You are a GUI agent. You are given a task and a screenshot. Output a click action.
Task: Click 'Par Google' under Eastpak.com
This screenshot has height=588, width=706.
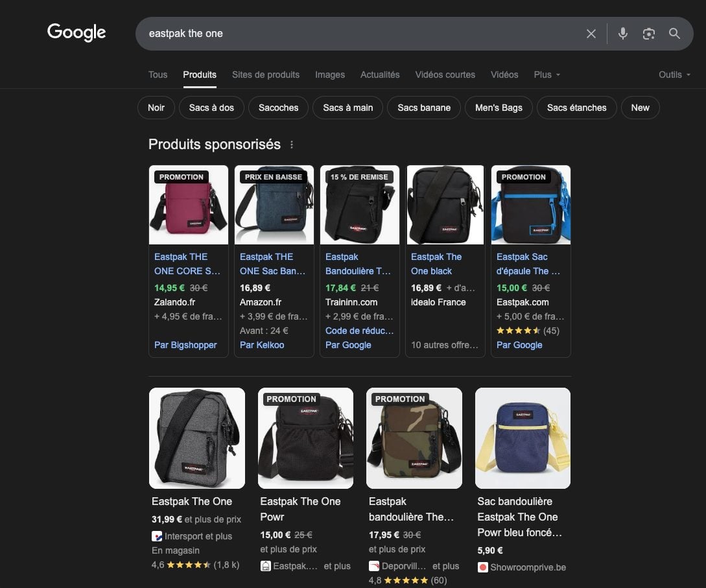click(519, 345)
